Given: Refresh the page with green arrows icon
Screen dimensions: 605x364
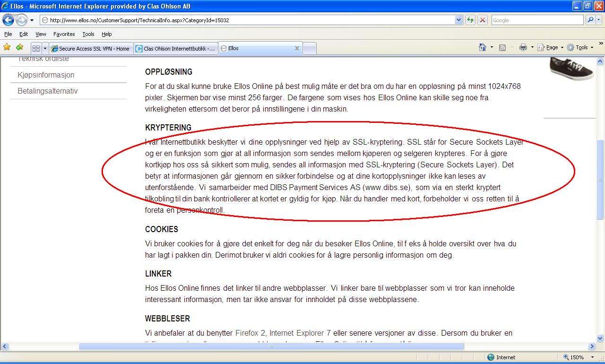Looking at the screenshot, I should pyautogui.click(x=470, y=20).
